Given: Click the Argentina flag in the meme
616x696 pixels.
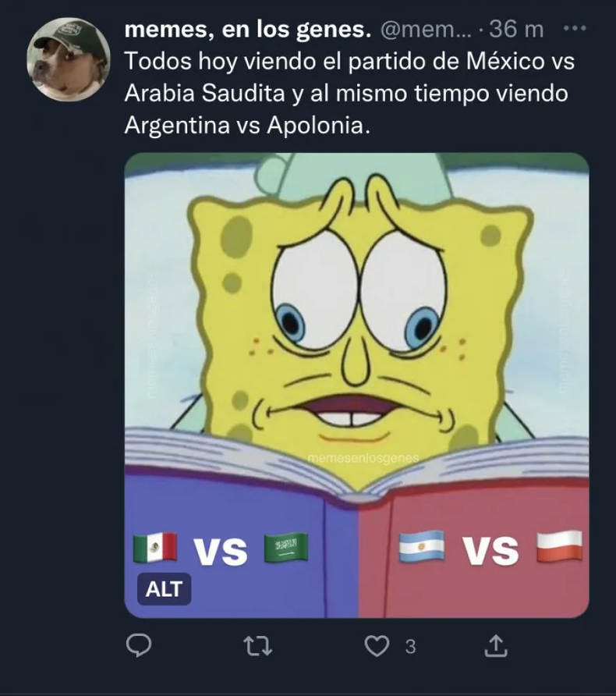Looking at the screenshot, I should pyautogui.click(x=422, y=547).
